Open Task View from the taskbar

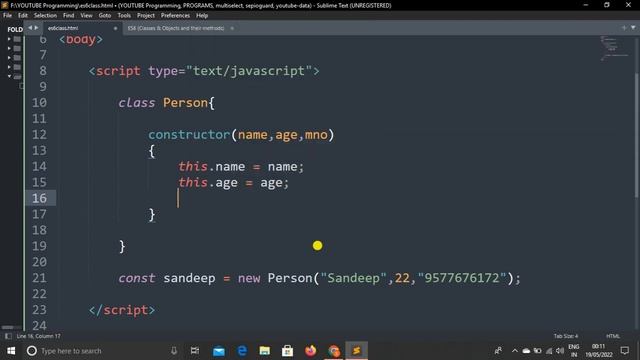(x=195, y=351)
